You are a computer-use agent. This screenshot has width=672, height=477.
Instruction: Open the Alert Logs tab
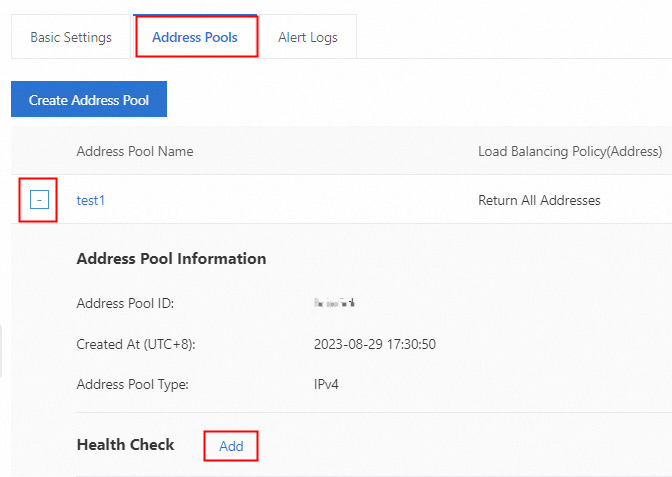click(308, 37)
